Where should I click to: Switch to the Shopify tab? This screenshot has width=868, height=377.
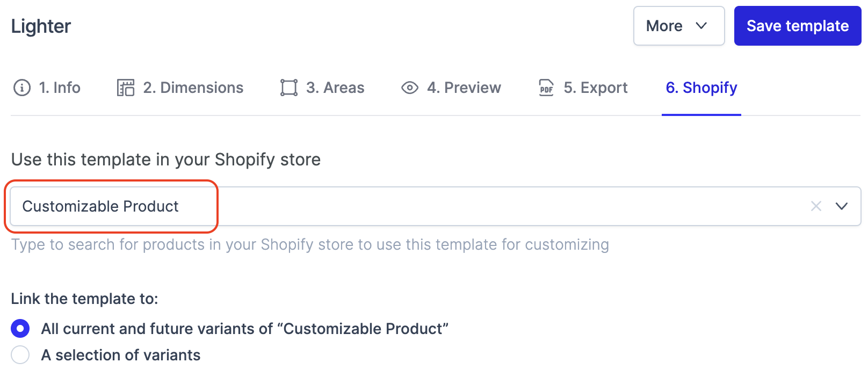coord(701,88)
